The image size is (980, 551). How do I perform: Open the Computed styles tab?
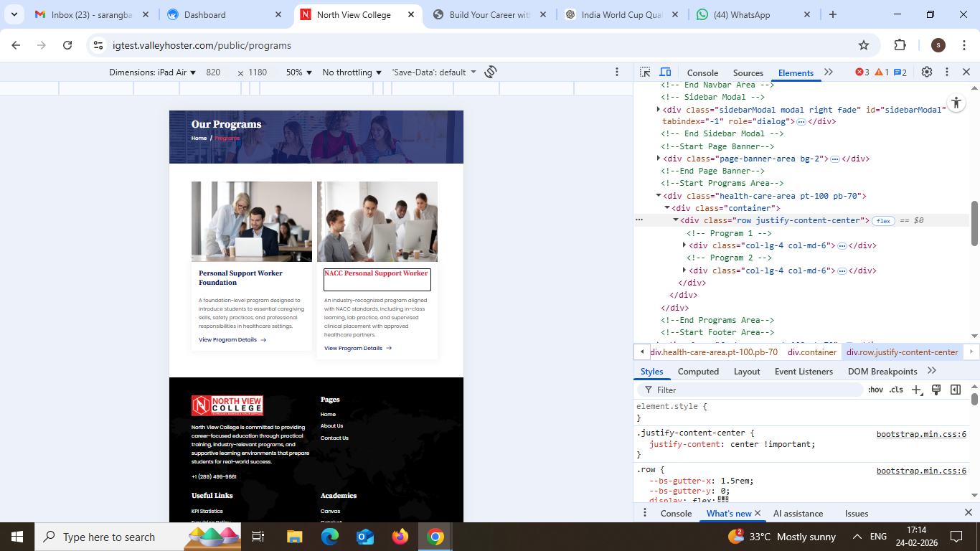click(x=698, y=371)
